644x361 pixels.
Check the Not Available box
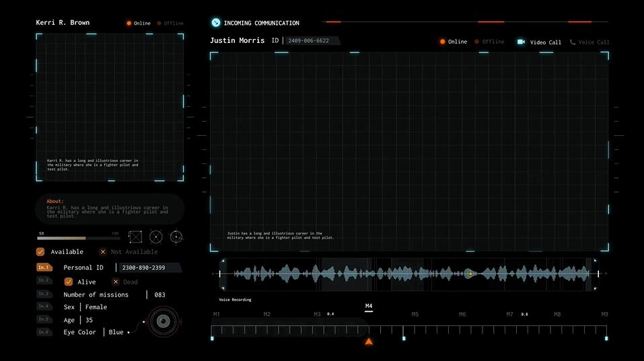pyautogui.click(x=103, y=251)
